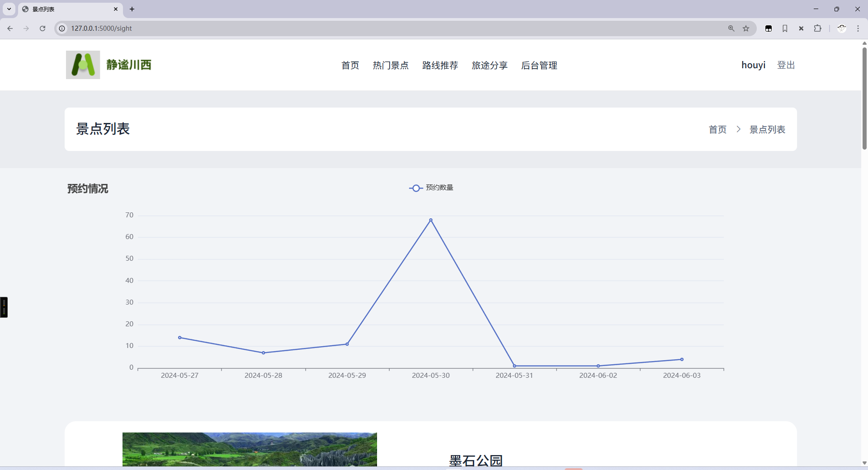Open a new tab with plus button
868x470 pixels.
[132, 9]
